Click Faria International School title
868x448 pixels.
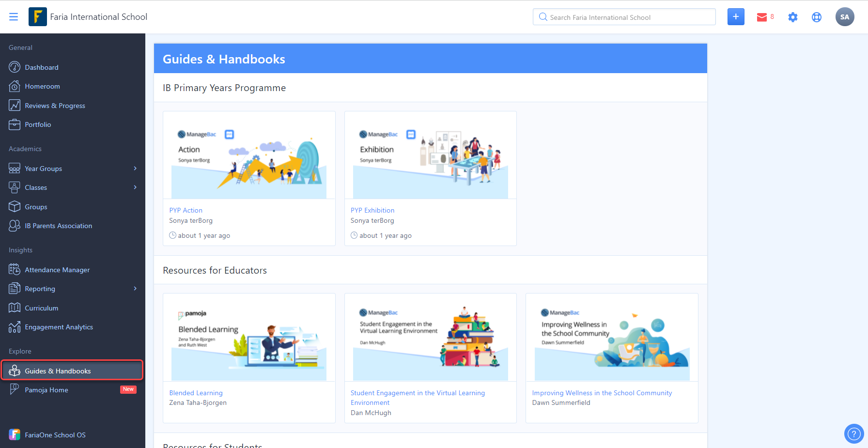[98, 17]
